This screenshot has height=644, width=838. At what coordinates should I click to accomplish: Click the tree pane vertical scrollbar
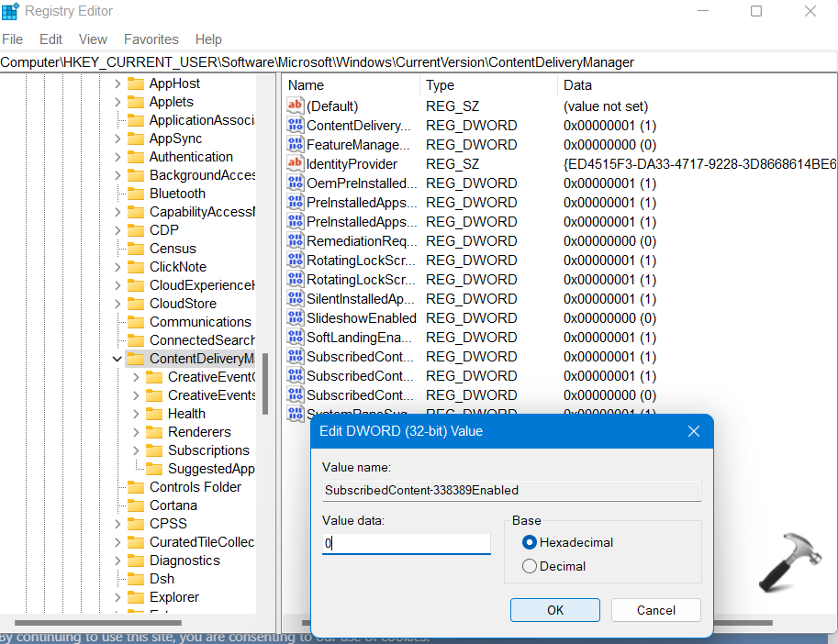click(265, 383)
